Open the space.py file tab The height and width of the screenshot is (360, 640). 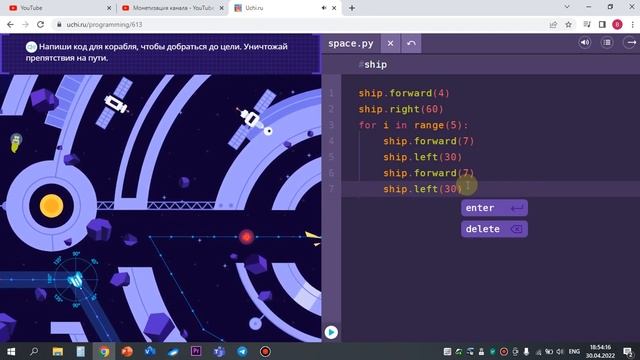[x=351, y=43]
